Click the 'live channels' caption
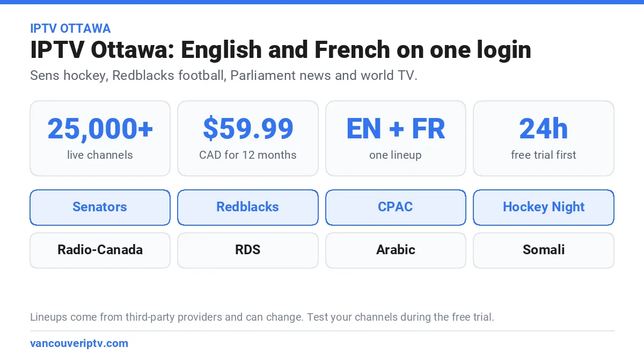 (x=100, y=155)
